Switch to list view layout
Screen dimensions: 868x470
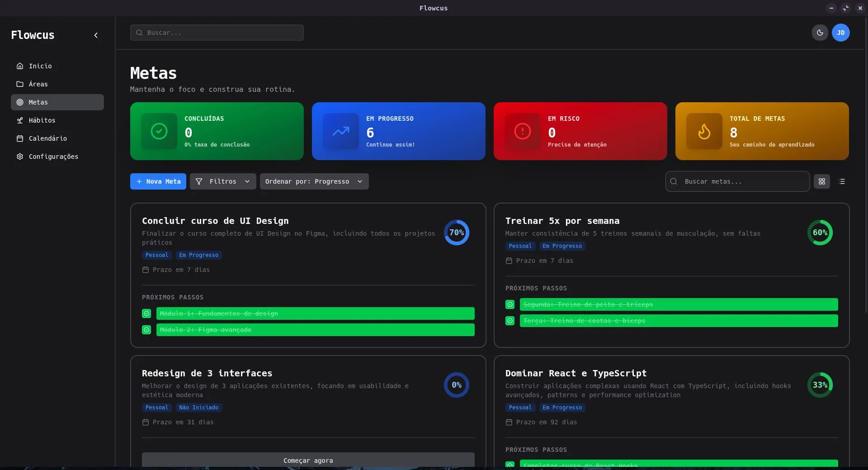[x=841, y=181]
